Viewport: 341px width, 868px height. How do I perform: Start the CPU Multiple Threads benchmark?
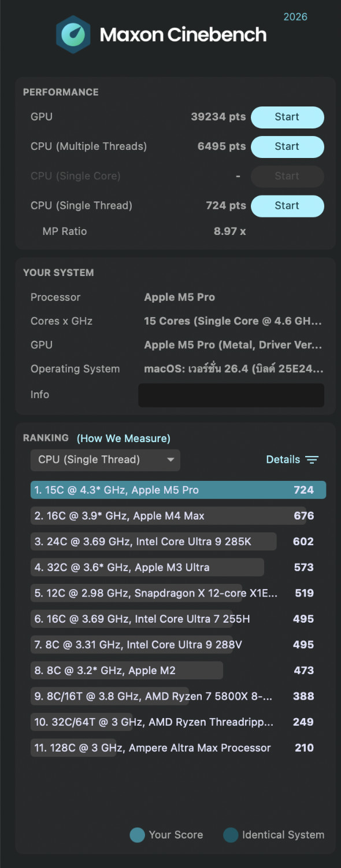click(287, 146)
